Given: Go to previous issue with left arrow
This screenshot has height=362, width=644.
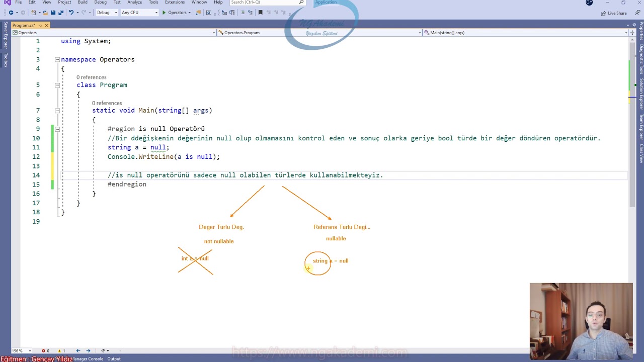Looking at the screenshot, I should [78, 351].
